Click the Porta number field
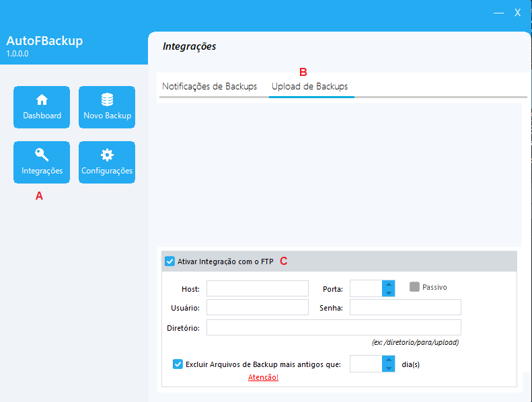 [366, 288]
